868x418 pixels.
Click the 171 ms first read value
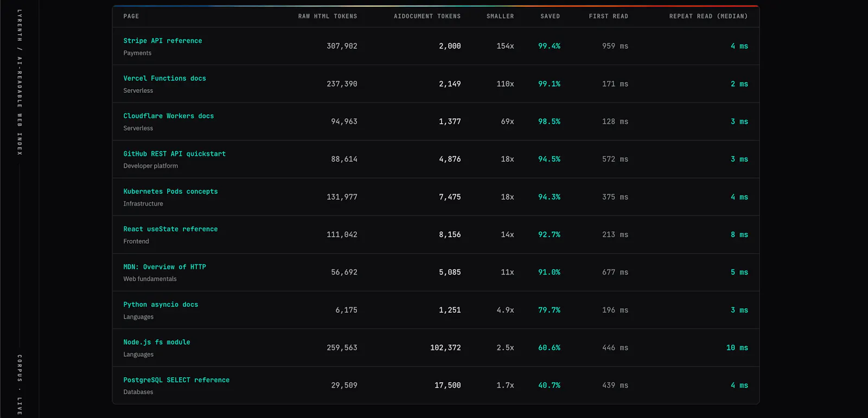pyautogui.click(x=615, y=84)
